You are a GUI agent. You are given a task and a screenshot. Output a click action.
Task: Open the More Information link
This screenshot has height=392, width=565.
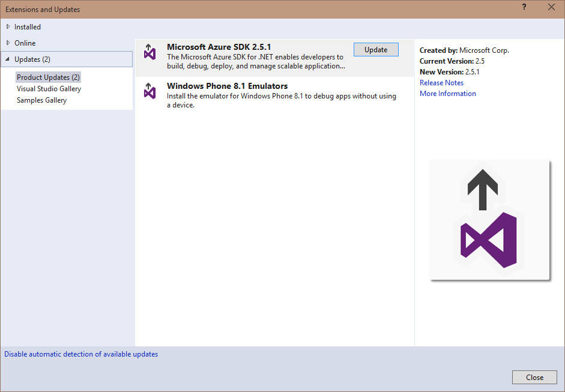click(x=447, y=93)
